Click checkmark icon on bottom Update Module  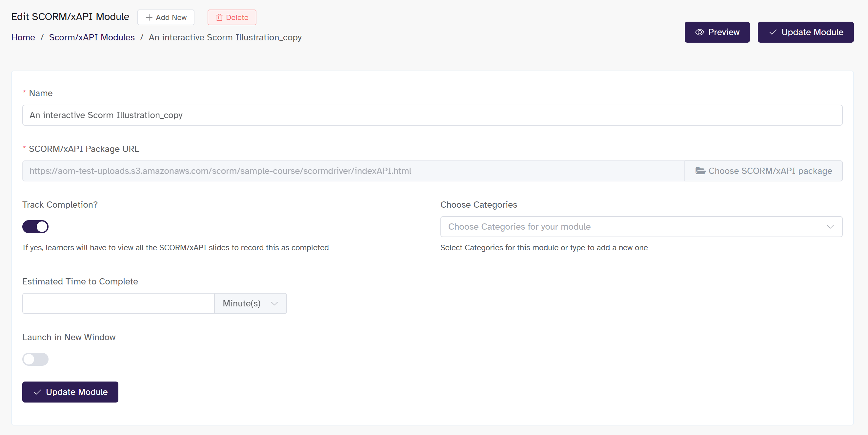(x=37, y=392)
